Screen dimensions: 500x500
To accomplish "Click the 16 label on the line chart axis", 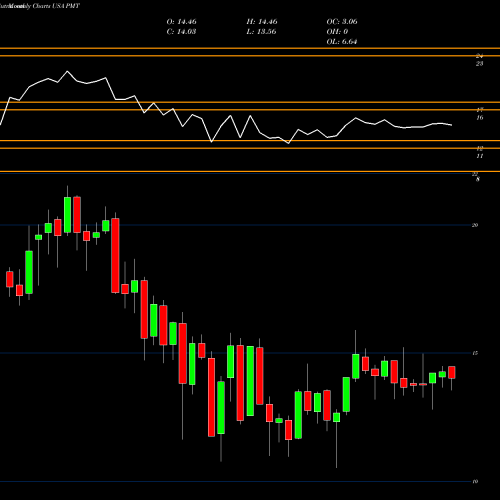I will pos(480,118).
